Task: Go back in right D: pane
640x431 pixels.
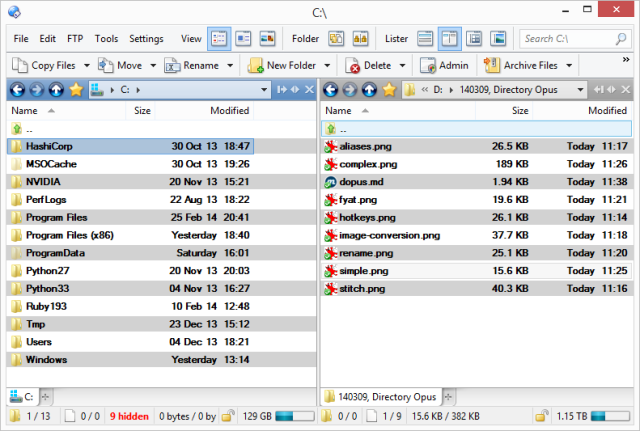Action: pyautogui.click(x=331, y=90)
